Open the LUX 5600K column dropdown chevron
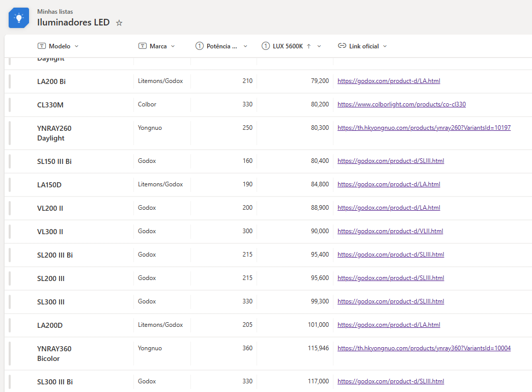This screenshot has width=532, height=392. [319, 46]
